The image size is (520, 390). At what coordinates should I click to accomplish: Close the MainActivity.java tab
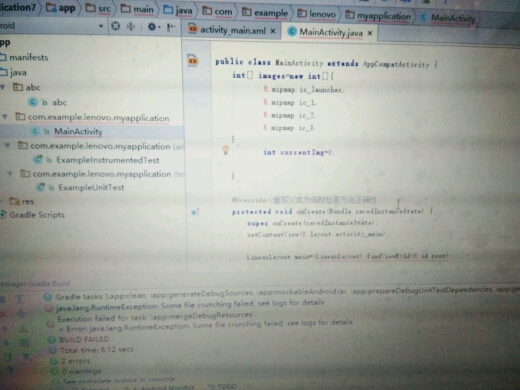click(370, 33)
